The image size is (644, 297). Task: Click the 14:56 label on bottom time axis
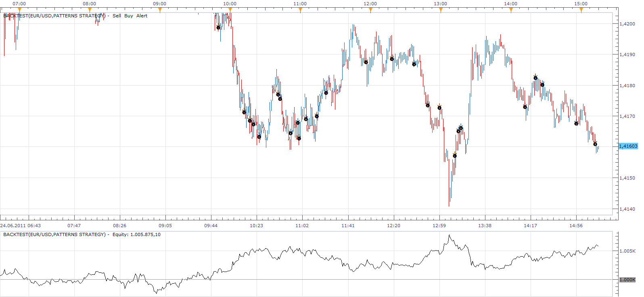[x=576, y=226]
